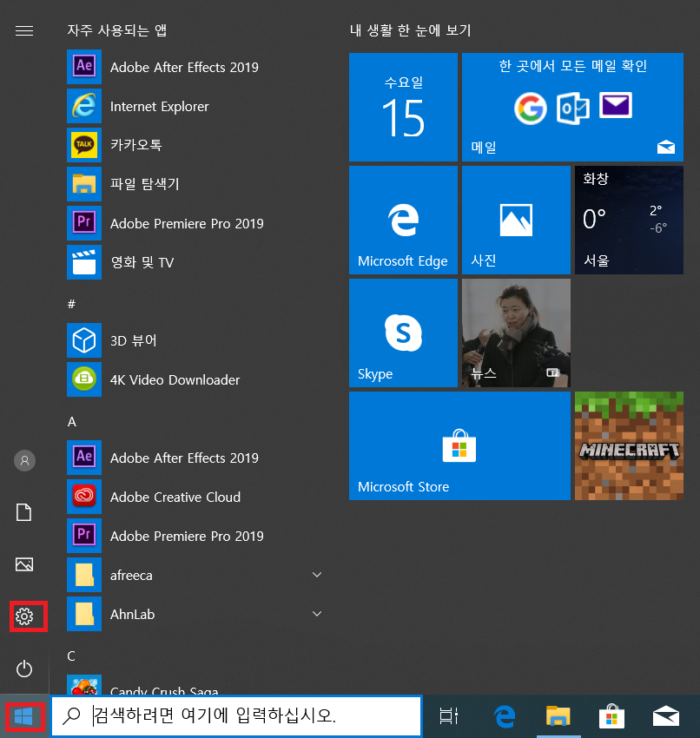Launch 카카오톡 from the app list
This screenshot has width=700, height=738.
(195, 145)
